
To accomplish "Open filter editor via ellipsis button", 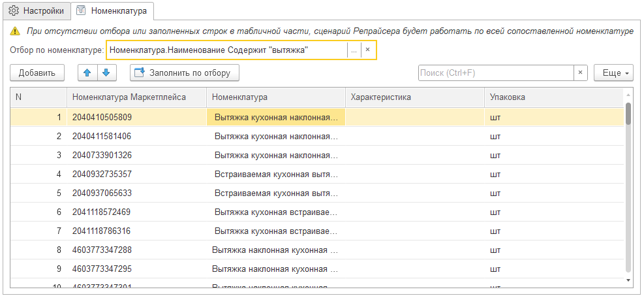I will [354, 50].
